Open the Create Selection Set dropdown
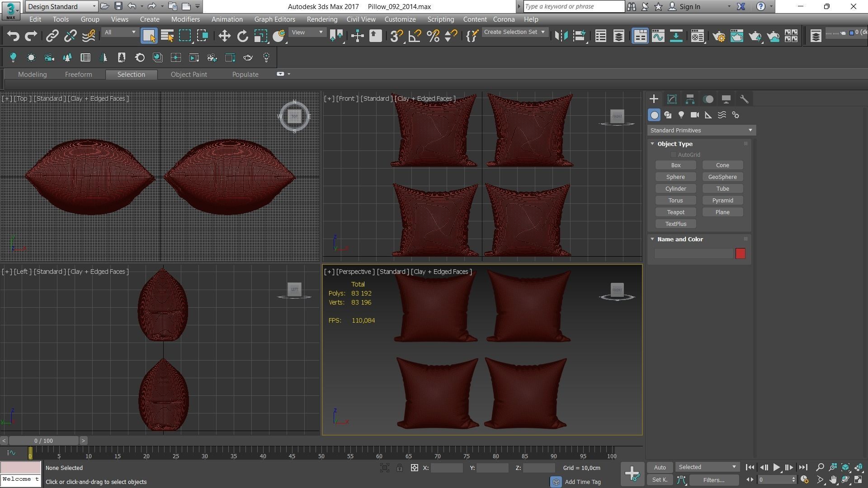Viewport: 868px width, 488px height. pyautogui.click(x=515, y=32)
